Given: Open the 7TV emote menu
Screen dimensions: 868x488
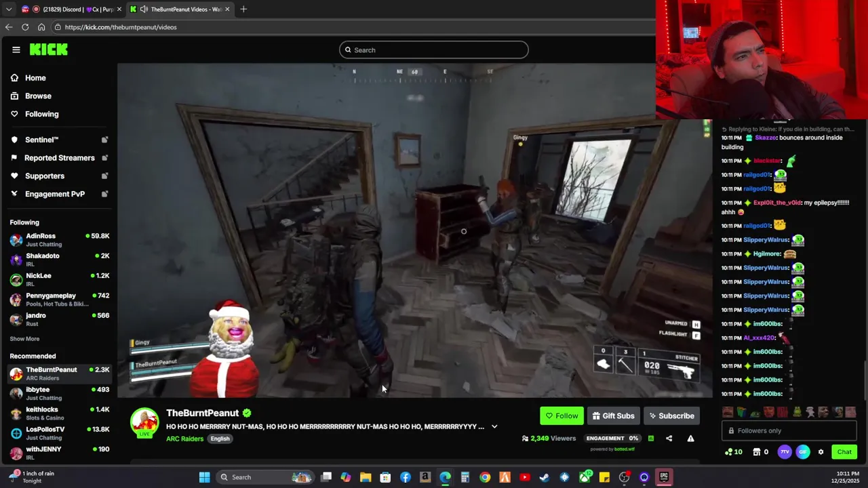Looking at the screenshot, I should (785, 452).
